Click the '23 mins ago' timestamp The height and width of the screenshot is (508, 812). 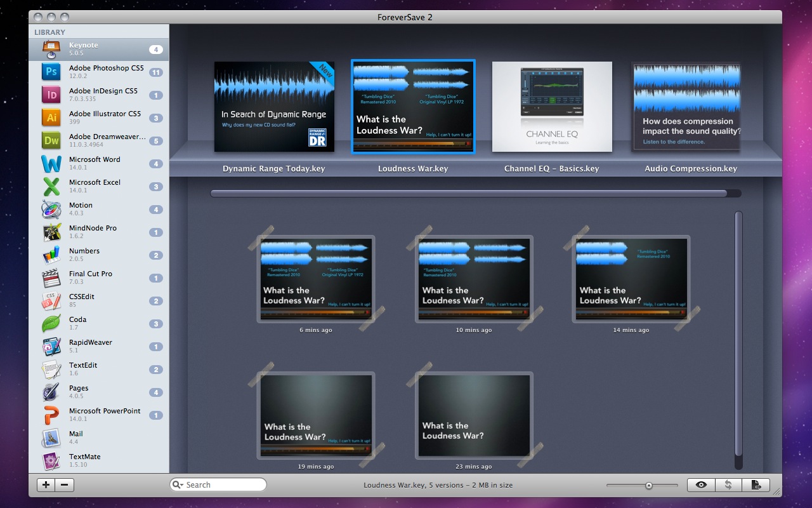(474, 467)
